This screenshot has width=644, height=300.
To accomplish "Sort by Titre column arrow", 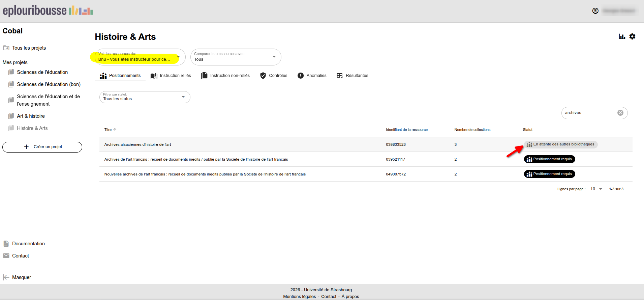I will [x=115, y=130].
